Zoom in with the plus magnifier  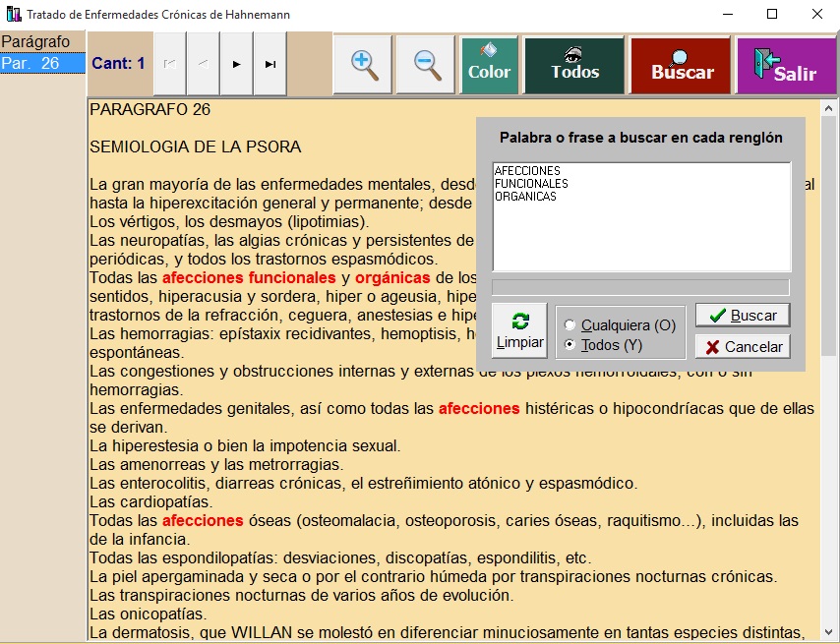pos(363,65)
